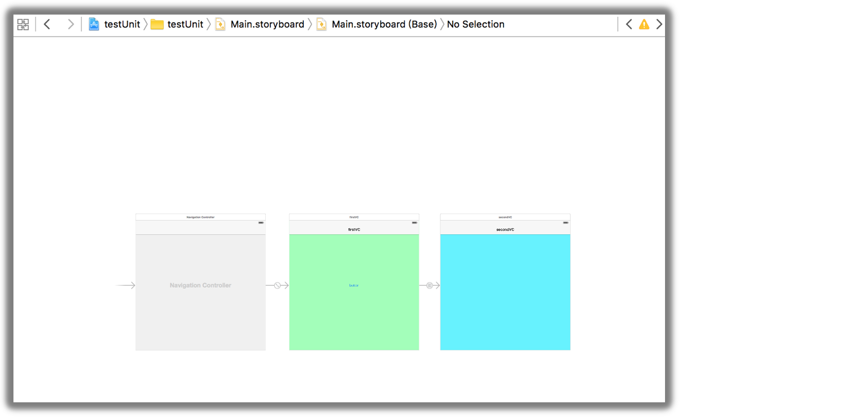The image size is (868, 418).
Task: Go back using the left navigation arrow
Action: coord(47,24)
